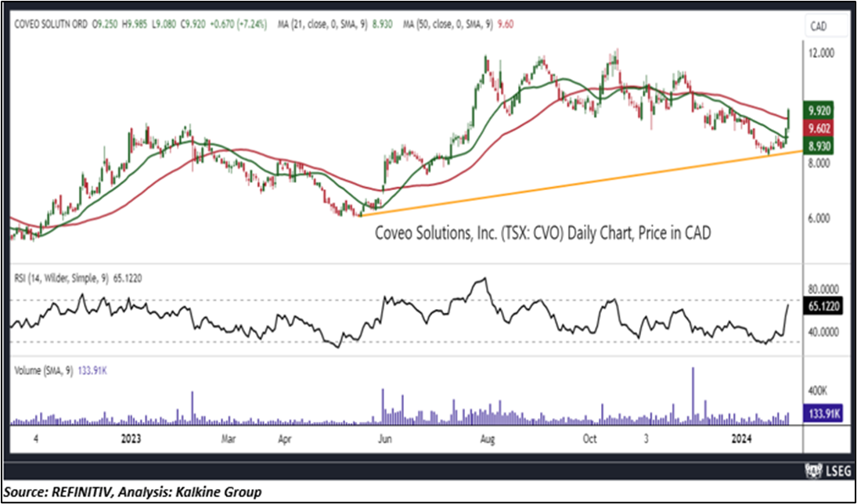The height and width of the screenshot is (504, 857).
Task: Click the 40.0000 RSI axis label
Action: tap(824, 332)
